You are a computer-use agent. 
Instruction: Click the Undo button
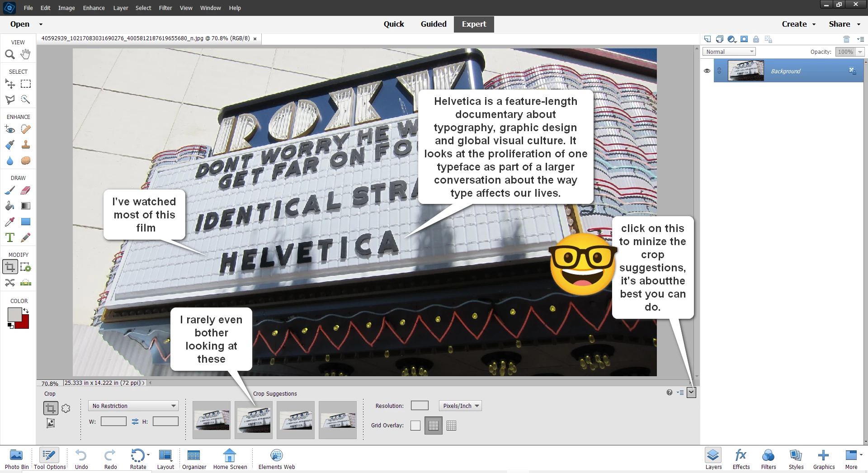pyautogui.click(x=81, y=459)
